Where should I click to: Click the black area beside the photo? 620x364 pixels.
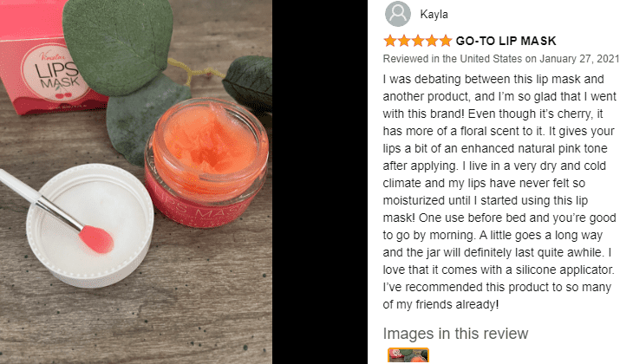click(x=320, y=182)
